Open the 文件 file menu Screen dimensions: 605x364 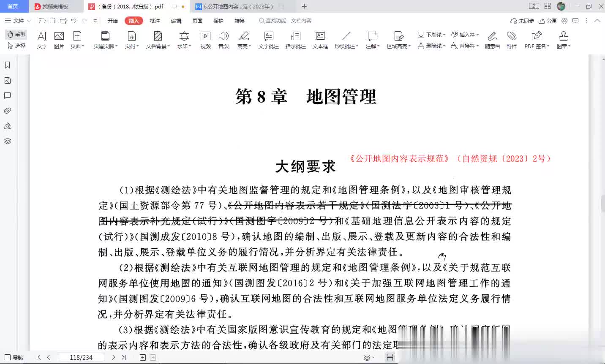[x=18, y=21]
